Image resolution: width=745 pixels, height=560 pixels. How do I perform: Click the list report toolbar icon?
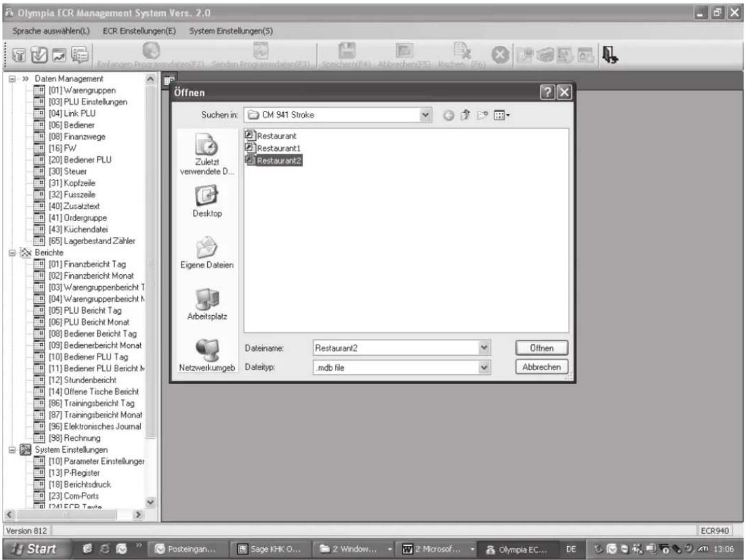80,55
